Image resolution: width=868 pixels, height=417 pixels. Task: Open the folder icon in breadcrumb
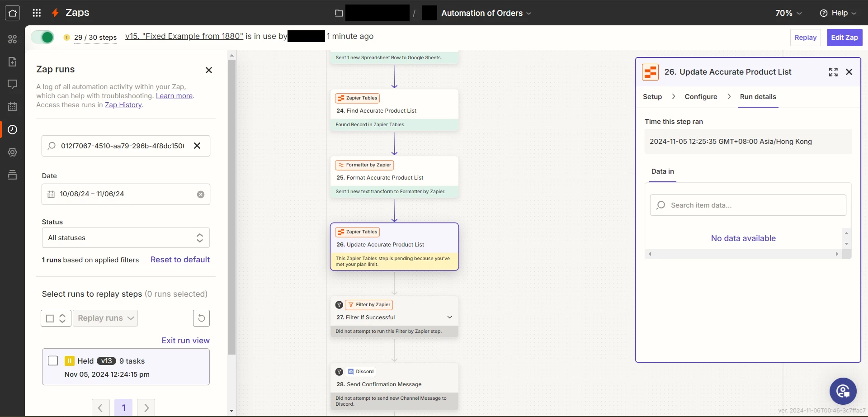coord(339,13)
